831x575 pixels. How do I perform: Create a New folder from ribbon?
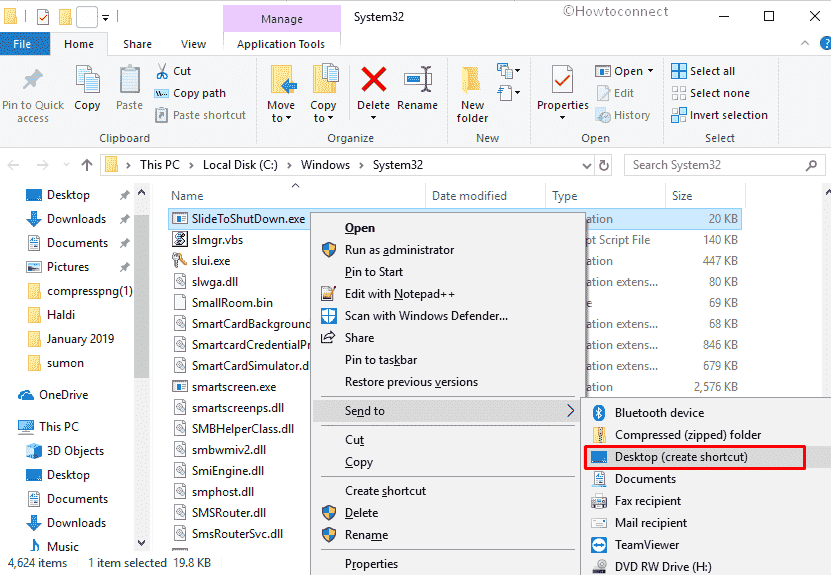click(472, 95)
